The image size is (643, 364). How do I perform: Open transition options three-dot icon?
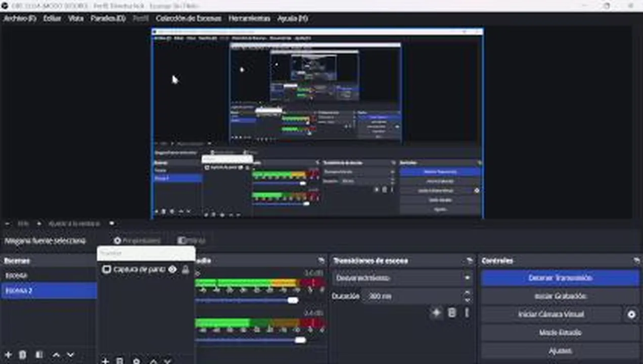[x=467, y=313]
